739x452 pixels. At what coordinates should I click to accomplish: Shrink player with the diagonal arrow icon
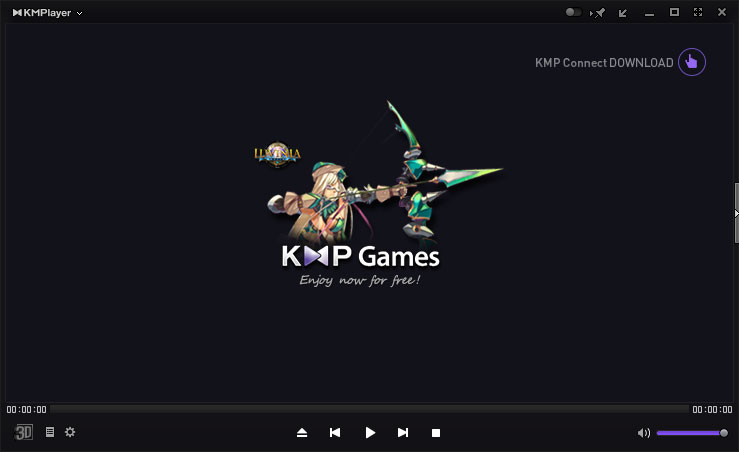coord(624,13)
